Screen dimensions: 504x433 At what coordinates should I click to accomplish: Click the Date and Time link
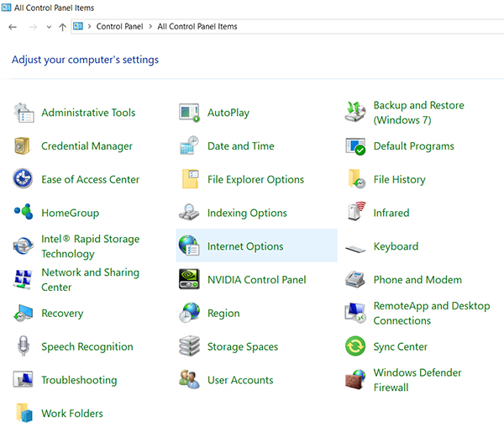[x=241, y=146]
